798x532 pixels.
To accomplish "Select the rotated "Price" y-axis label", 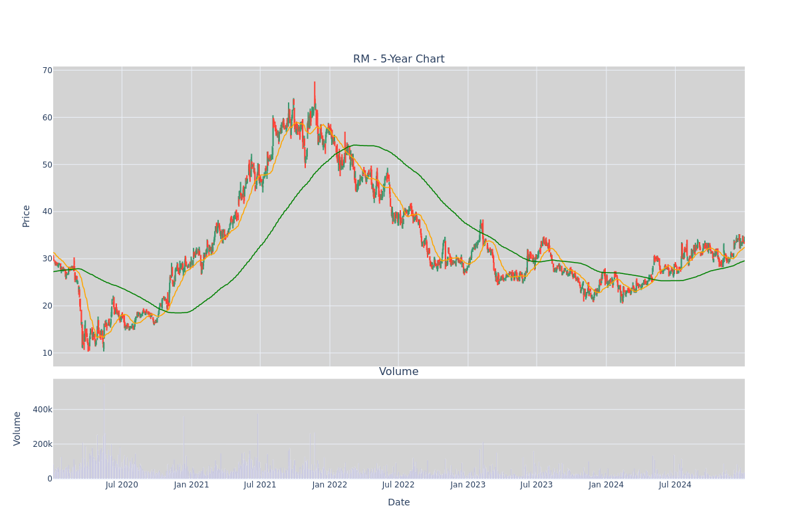I will click(x=27, y=216).
